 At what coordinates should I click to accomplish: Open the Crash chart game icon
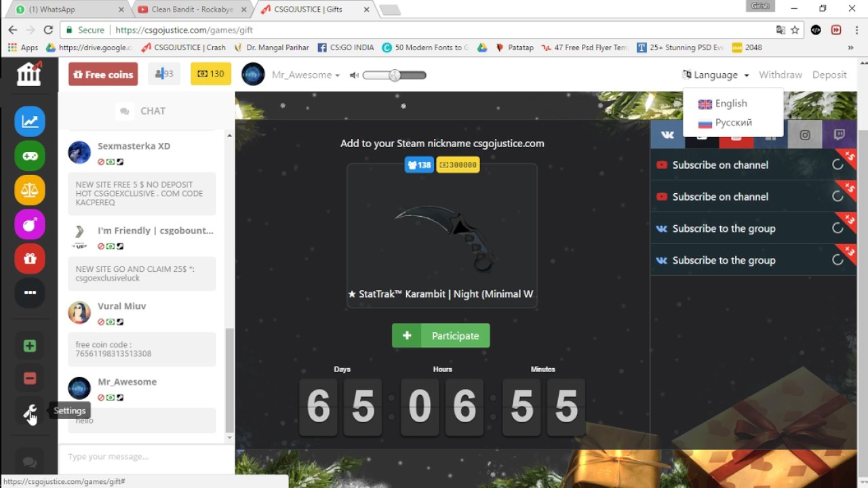coord(30,122)
